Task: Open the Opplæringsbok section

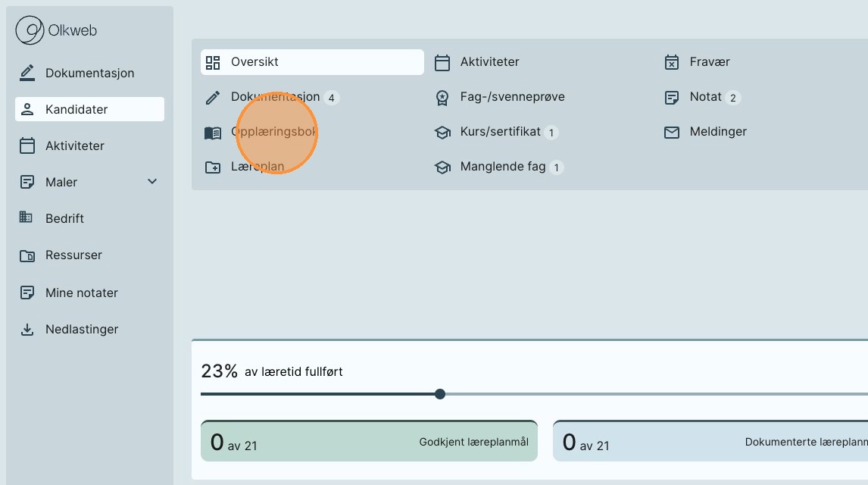Action: [x=273, y=132]
